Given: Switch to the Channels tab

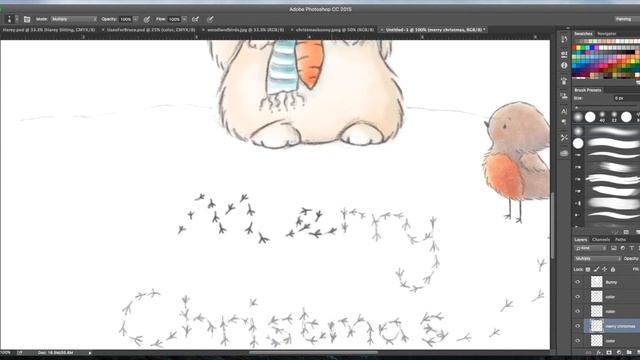Looking at the screenshot, I should (601, 240).
